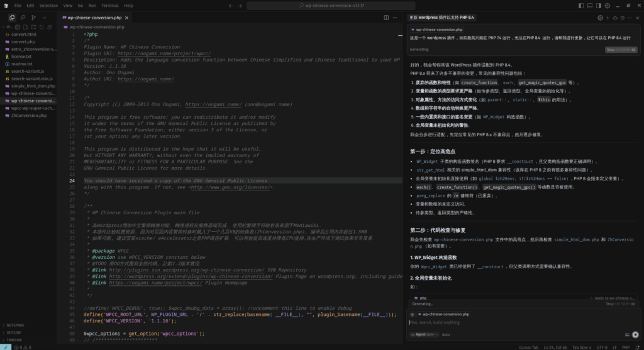This screenshot has height=350, width=644.
Task: Click the split editor right icon
Action: (x=386, y=18)
